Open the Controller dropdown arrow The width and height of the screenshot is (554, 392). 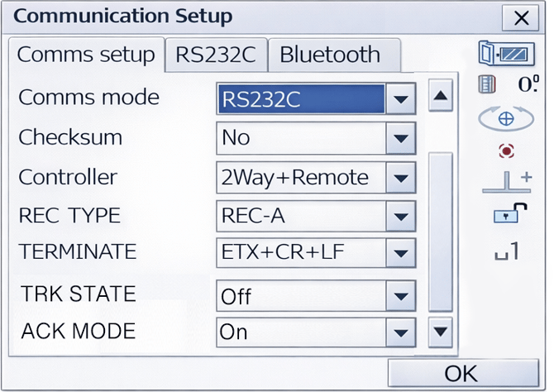coord(401,177)
